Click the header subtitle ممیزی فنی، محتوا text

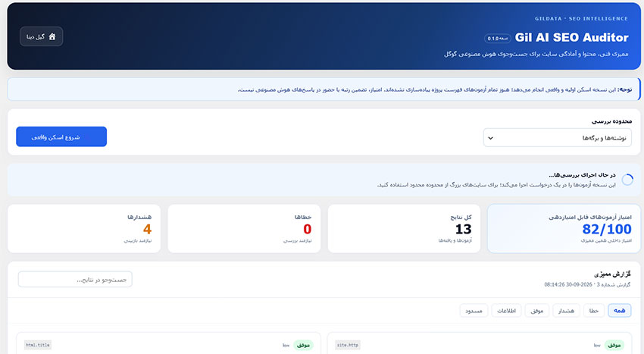[x=536, y=54]
